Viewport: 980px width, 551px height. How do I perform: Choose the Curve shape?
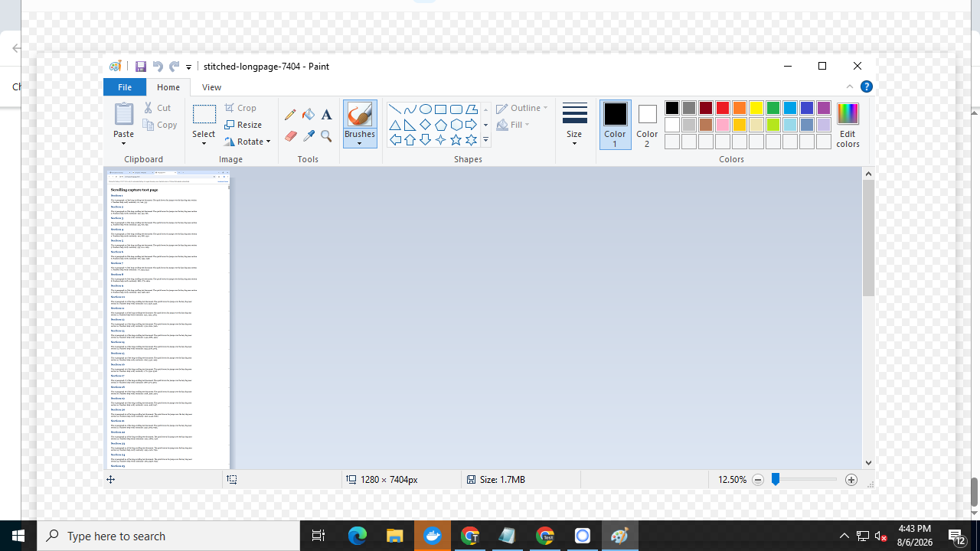410,109
